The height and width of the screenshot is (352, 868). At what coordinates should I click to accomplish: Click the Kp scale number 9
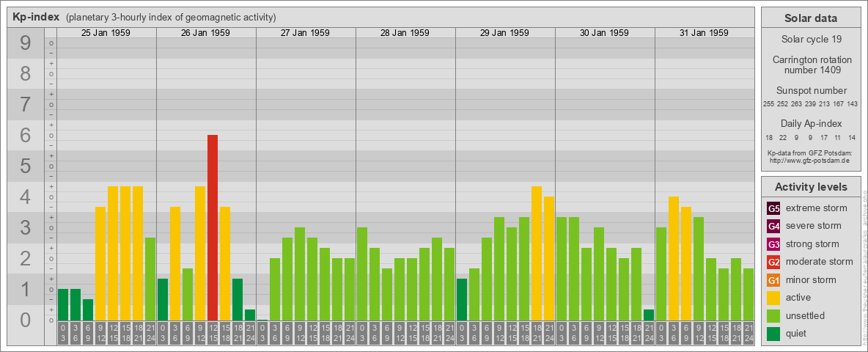pyautogui.click(x=26, y=43)
